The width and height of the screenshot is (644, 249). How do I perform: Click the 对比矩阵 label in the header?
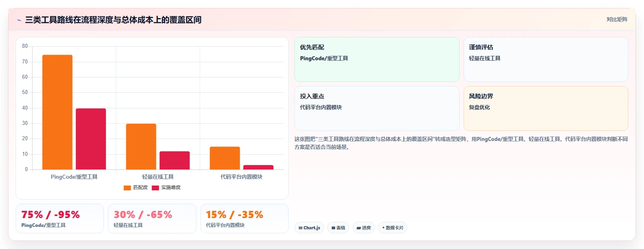(x=617, y=19)
